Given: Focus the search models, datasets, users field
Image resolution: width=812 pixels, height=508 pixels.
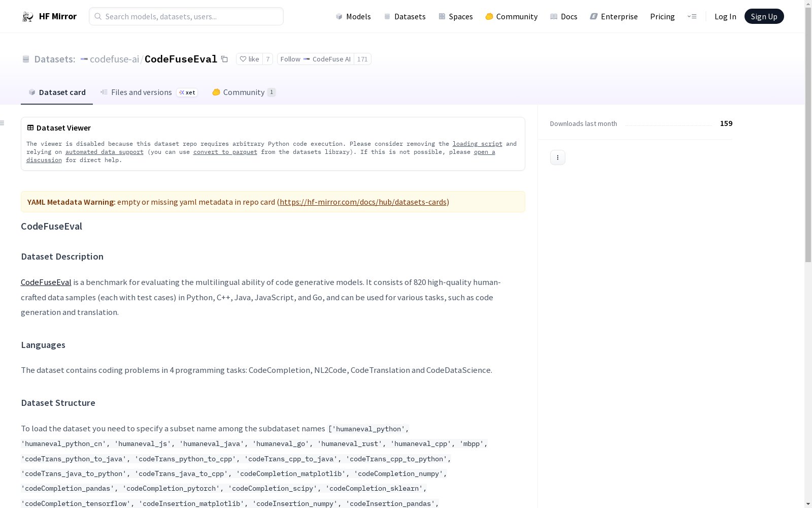Looking at the screenshot, I should 186,16.
